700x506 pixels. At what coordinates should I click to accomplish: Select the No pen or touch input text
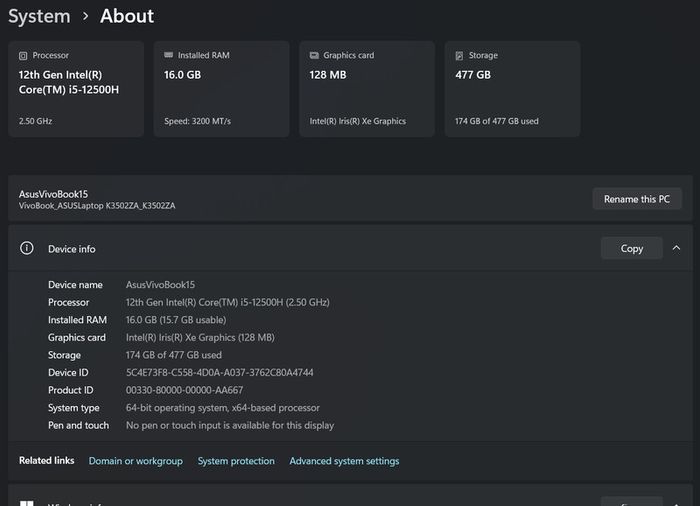(230, 425)
